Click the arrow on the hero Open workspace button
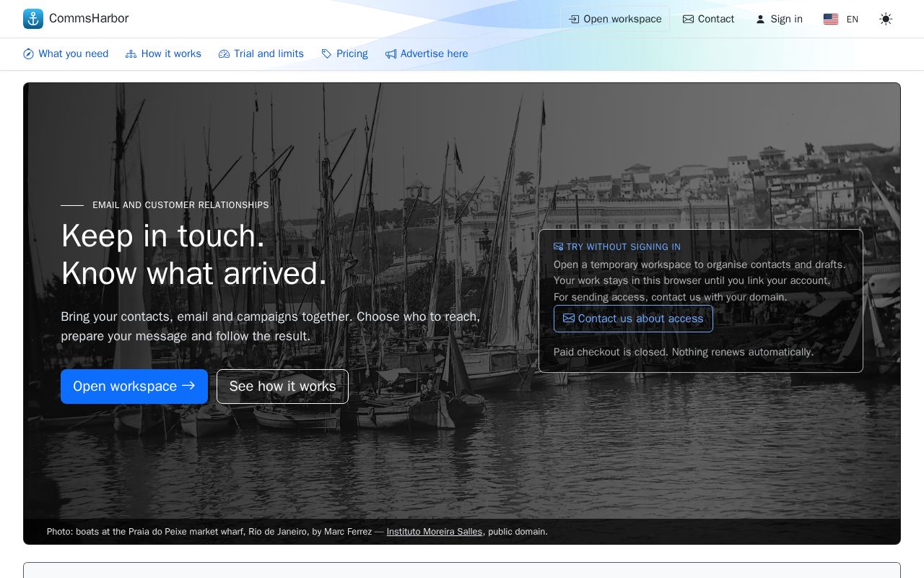This screenshot has width=924, height=578. click(x=188, y=386)
